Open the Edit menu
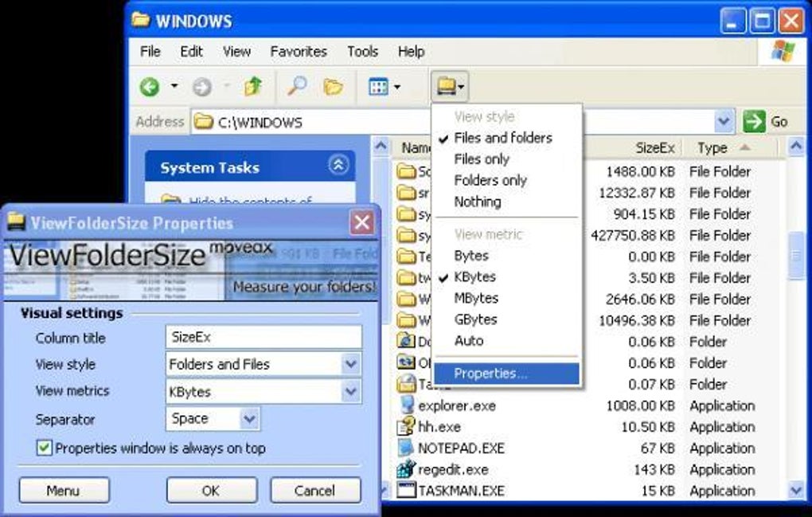Screen dimensions: 812x517 [191, 51]
